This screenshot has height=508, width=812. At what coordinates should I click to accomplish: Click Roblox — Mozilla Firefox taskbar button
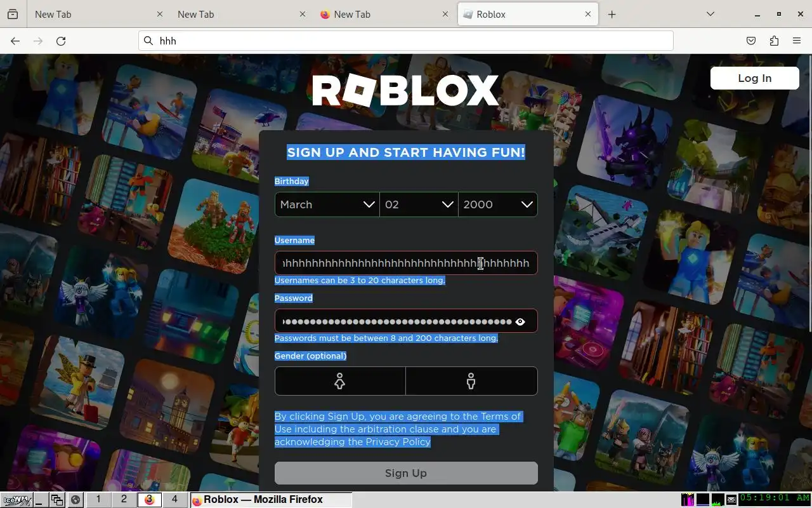[x=271, y=500]
